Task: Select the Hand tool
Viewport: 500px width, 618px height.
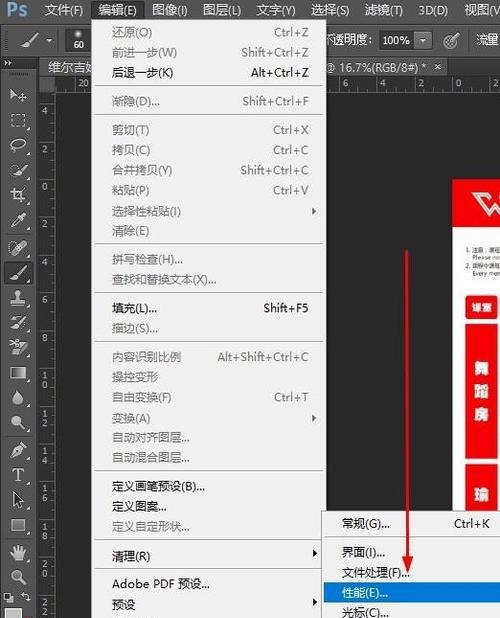Action: pos(18,553)
